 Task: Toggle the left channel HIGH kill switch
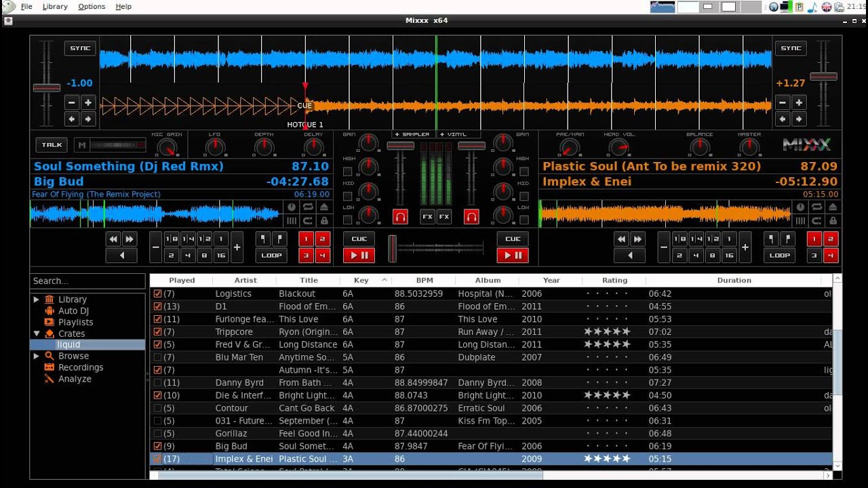tap(348, 171)
